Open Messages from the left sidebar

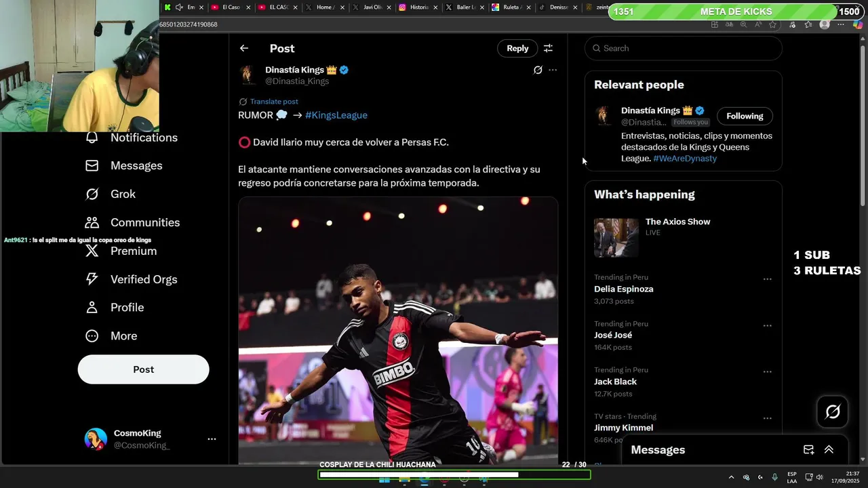pos(124,165)
